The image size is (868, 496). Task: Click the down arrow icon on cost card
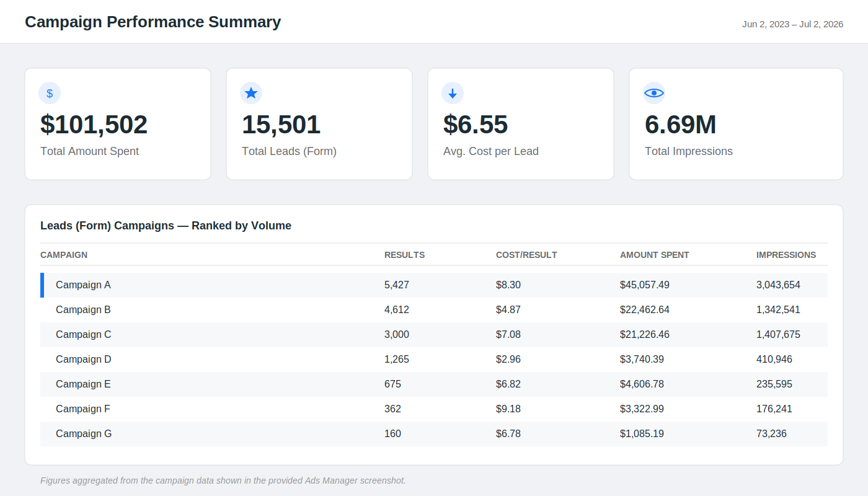coord(453,93)
